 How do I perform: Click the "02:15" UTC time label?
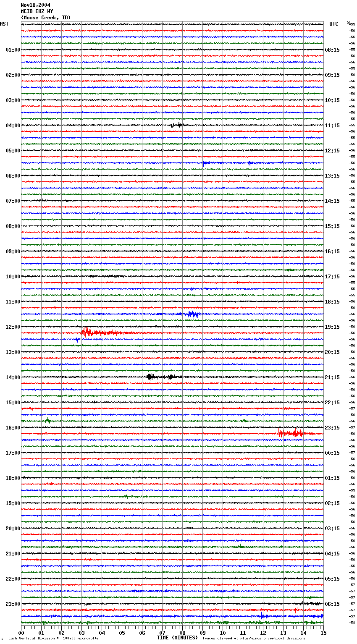tap(332, 503)
